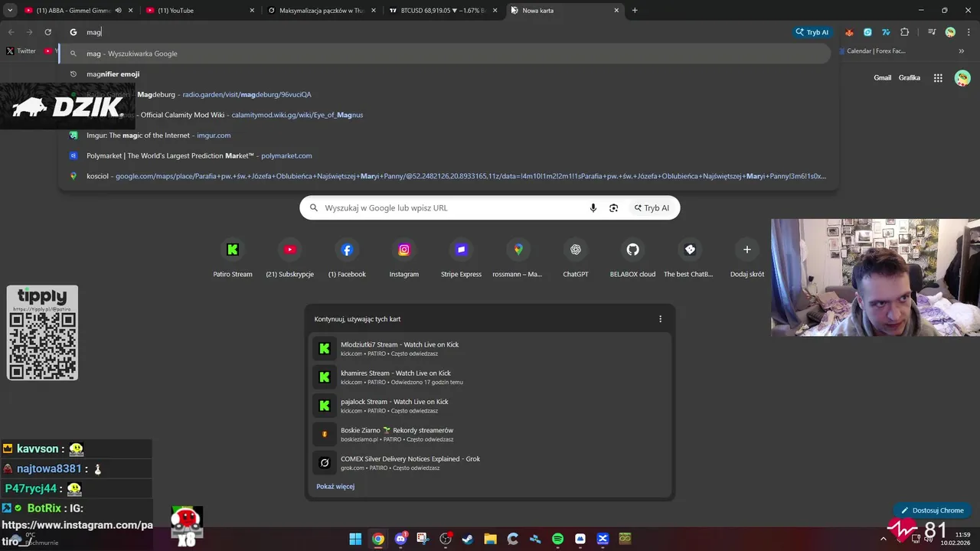Open the Facebook shortcut

(x=347, y=259)
